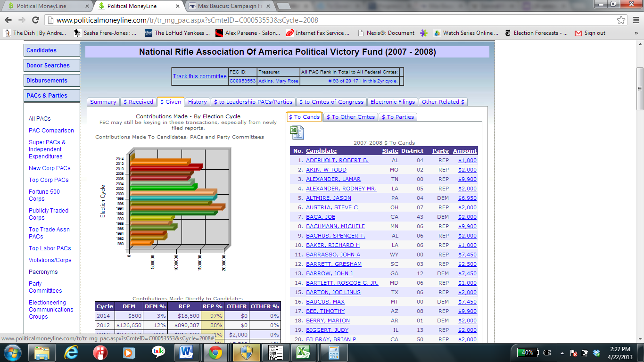The image size is (644, 362).
Task: Click the Windows Start button
Action: click(12, 352)
